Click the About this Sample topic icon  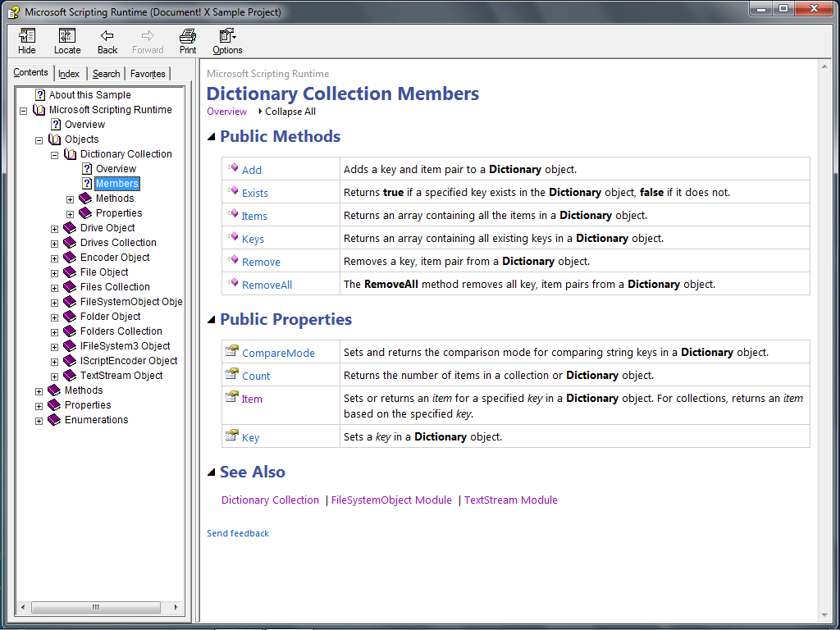coord(40,95)
